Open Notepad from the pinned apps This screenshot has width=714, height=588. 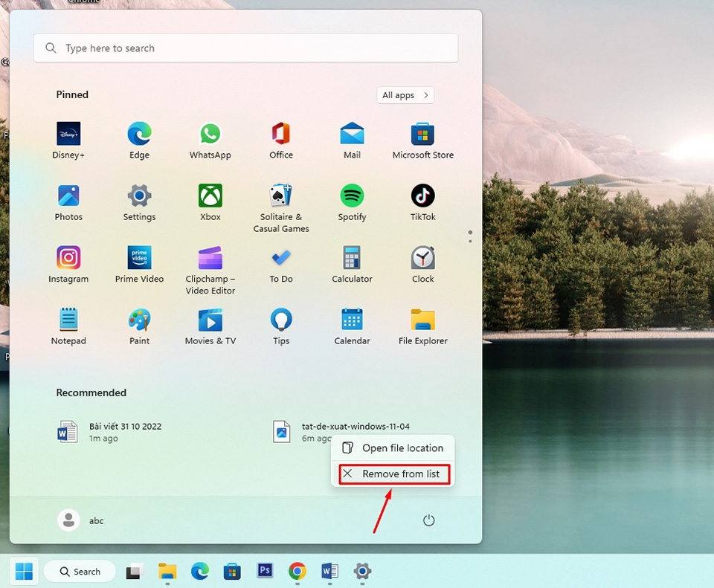tap(68, 326)
